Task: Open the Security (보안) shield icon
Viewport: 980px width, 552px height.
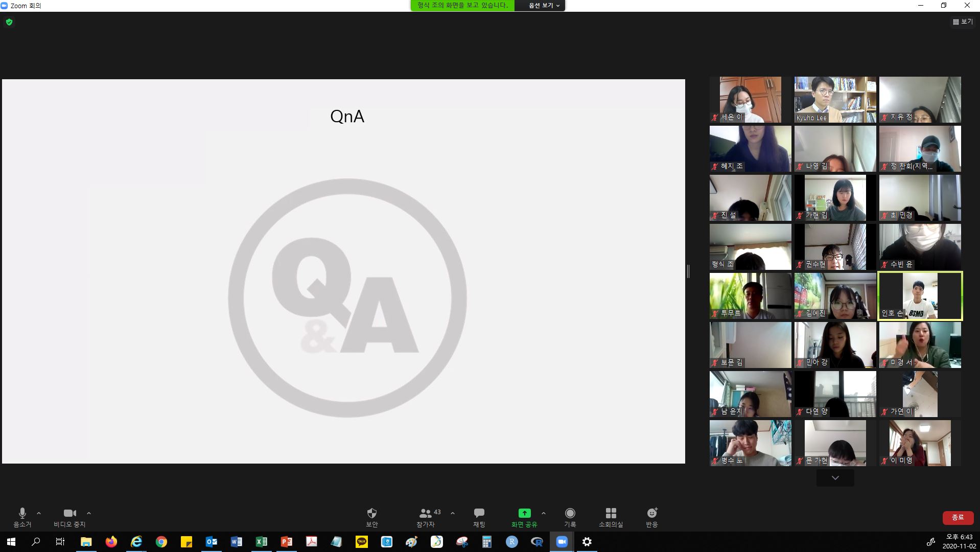Action: 371,513
